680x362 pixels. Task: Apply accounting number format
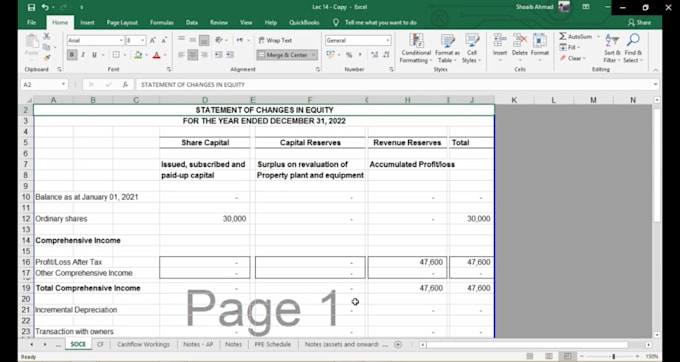point(331,55)
